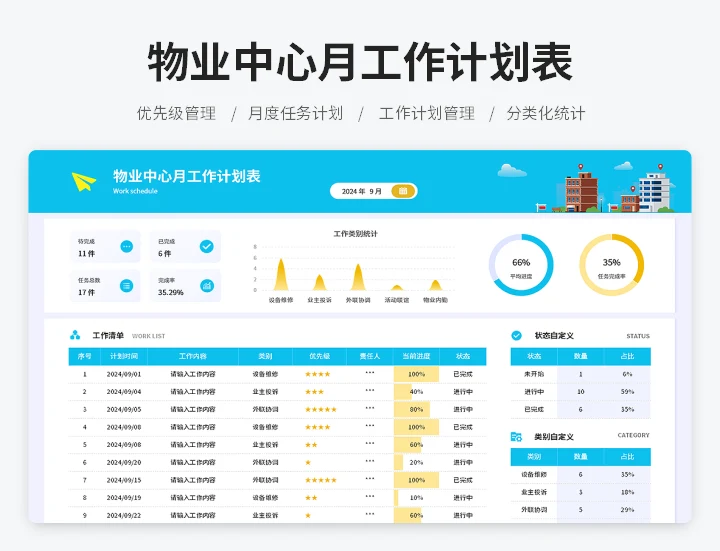Viewport: 720px width, 551px height.
Task: Click the 优先级 column header
Action: tap(320, 356)
